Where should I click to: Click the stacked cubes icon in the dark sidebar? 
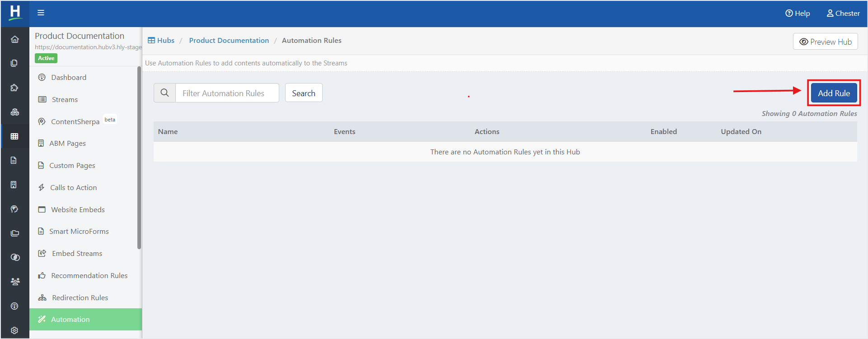15,112
